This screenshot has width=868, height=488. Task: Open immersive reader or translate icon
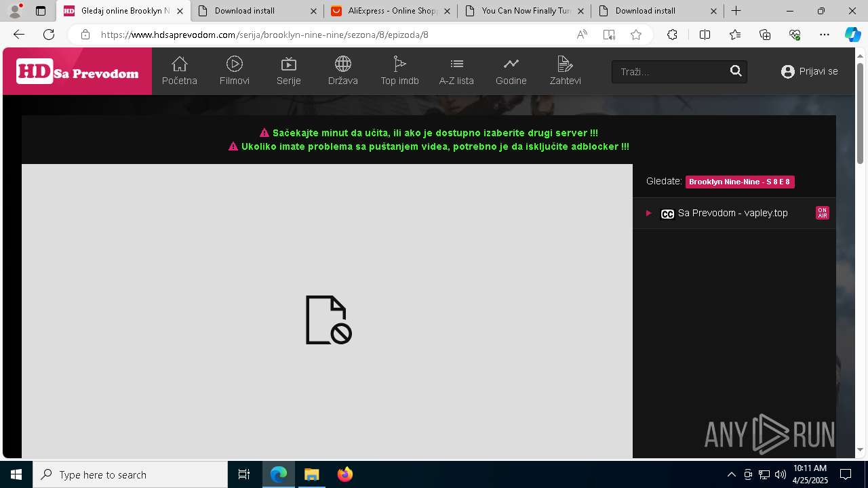[609, 35]
